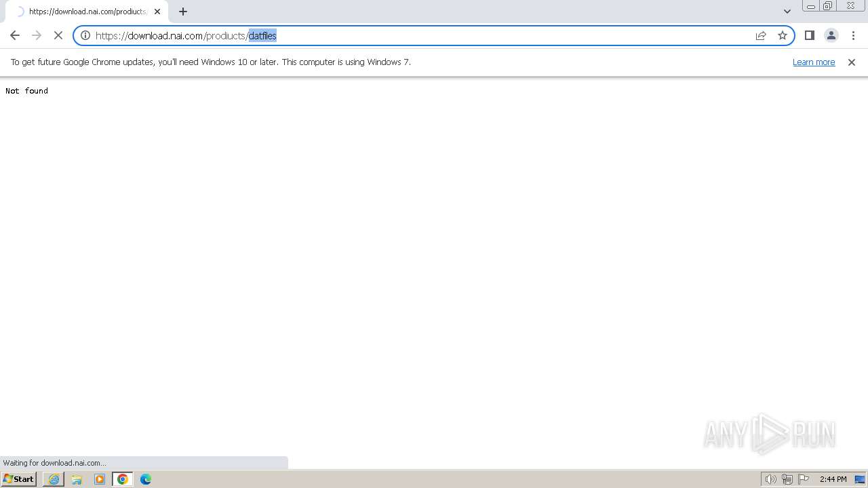The image size is (868, 488).
Task: Stop loading the page
Action: 58,35
